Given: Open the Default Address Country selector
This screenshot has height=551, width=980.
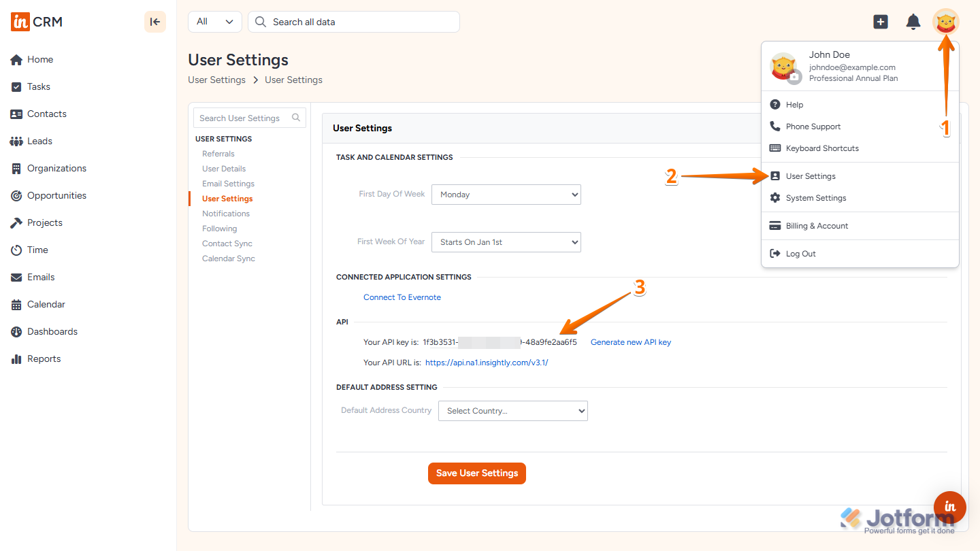Looking at the screenshot, I should [512, 410].
